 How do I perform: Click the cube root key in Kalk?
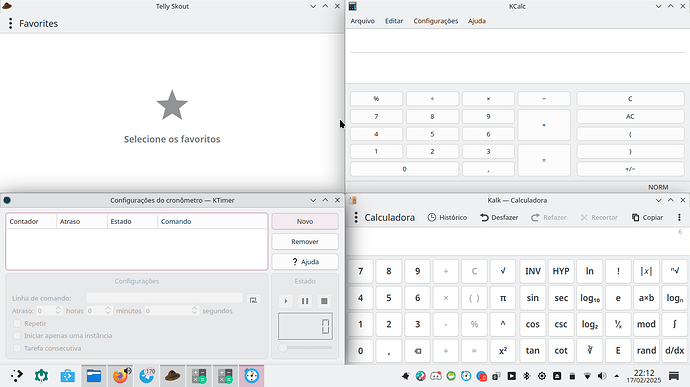point(590,351)
